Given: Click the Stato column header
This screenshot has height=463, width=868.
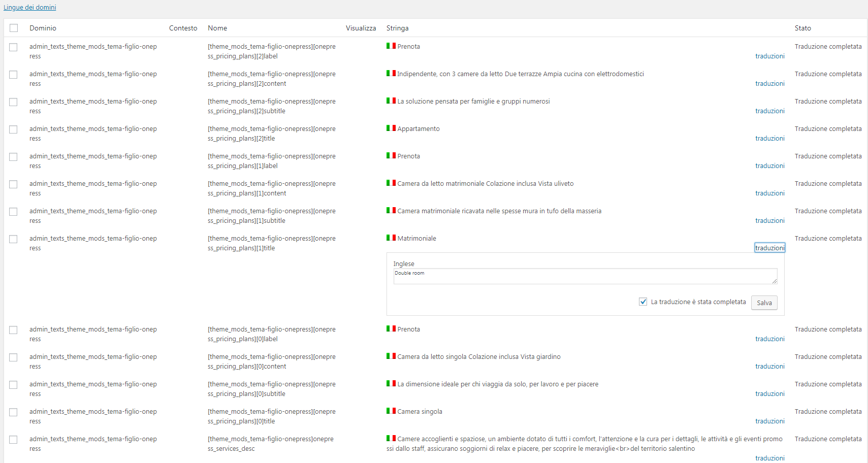Looking at the screenshot, I should point(802,28).
